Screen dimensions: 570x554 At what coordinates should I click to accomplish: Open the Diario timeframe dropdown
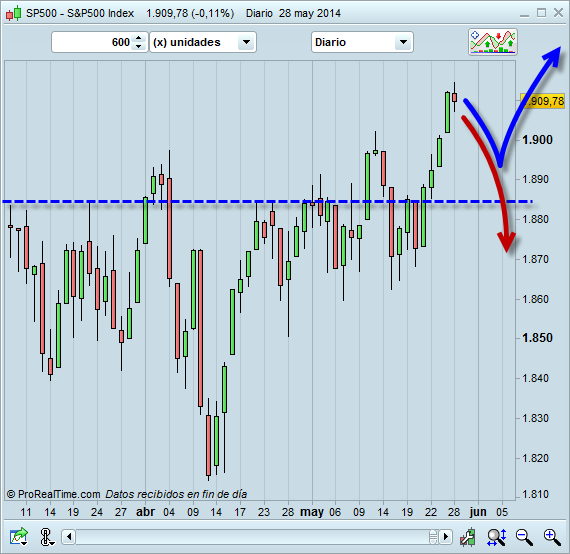tap(403, 42)
